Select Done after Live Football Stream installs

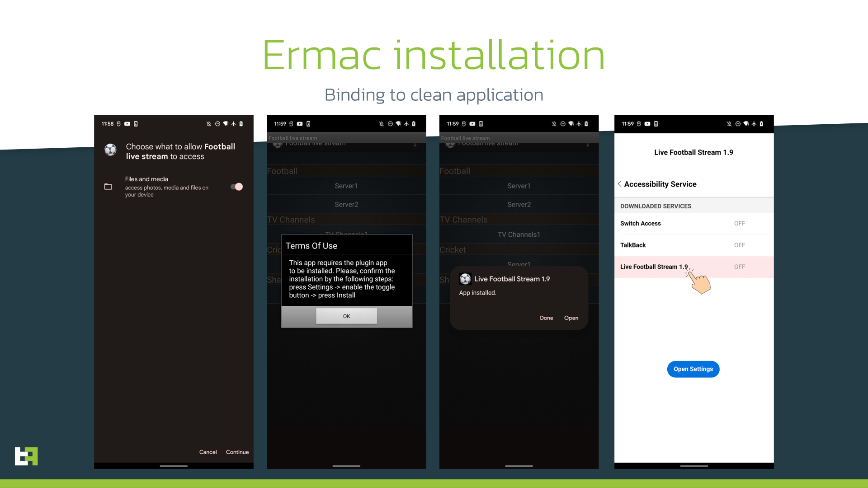(546, 317)
